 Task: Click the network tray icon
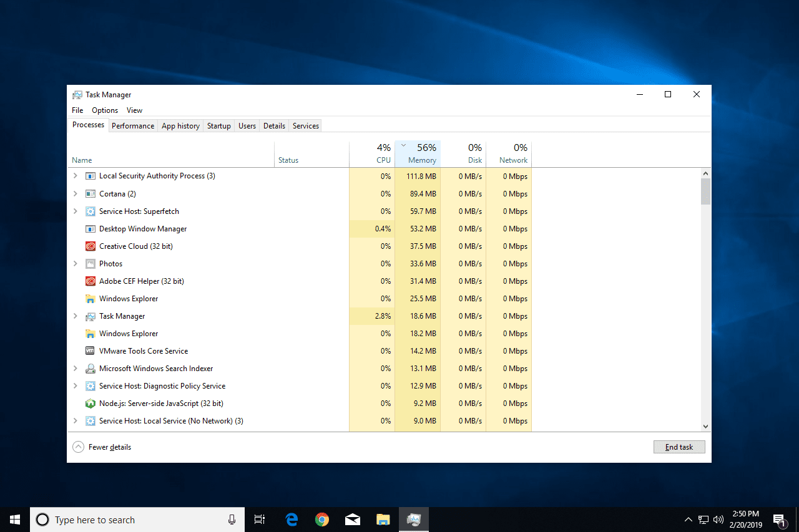point(703,520)
